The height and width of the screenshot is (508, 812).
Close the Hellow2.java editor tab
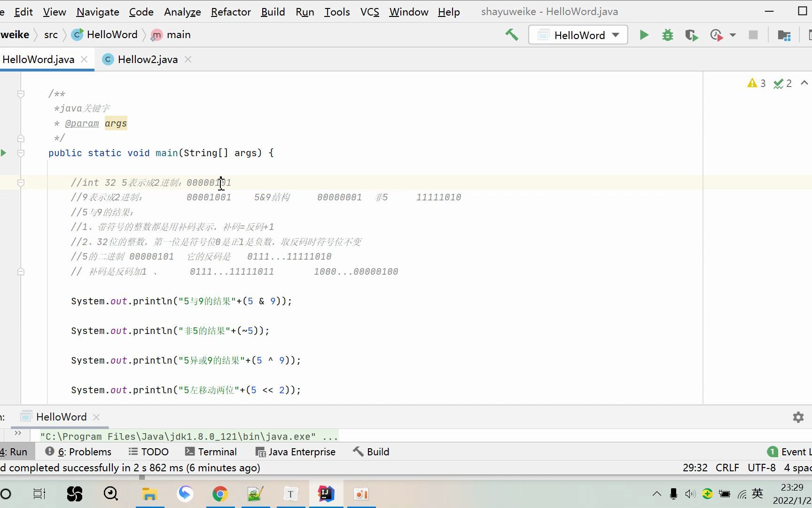(x=188, y=59)
